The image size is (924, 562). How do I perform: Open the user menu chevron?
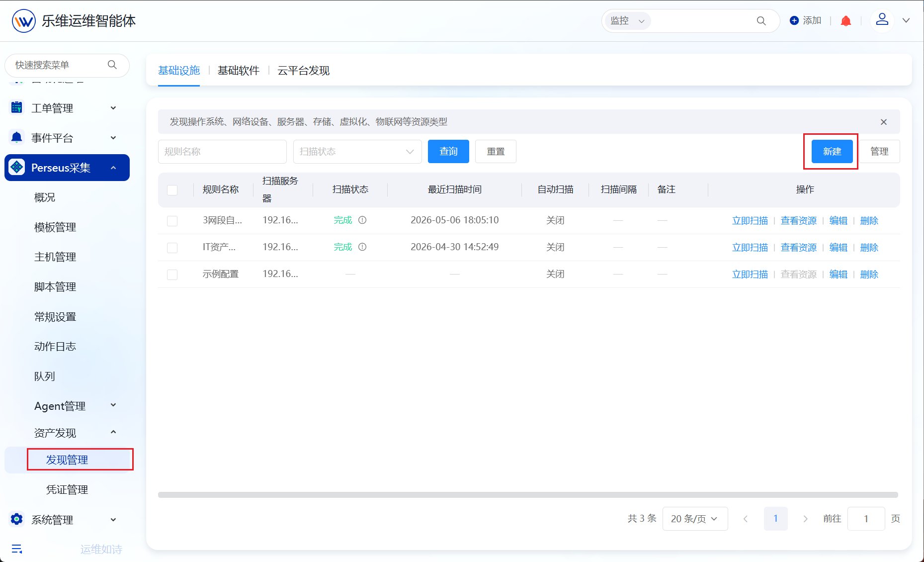(x=906, y=20)
